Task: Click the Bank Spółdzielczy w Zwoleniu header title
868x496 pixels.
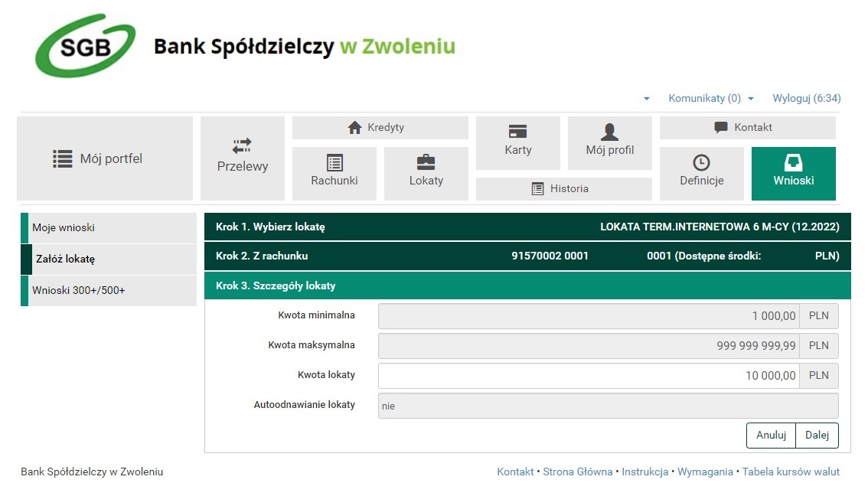Action: 305,47
